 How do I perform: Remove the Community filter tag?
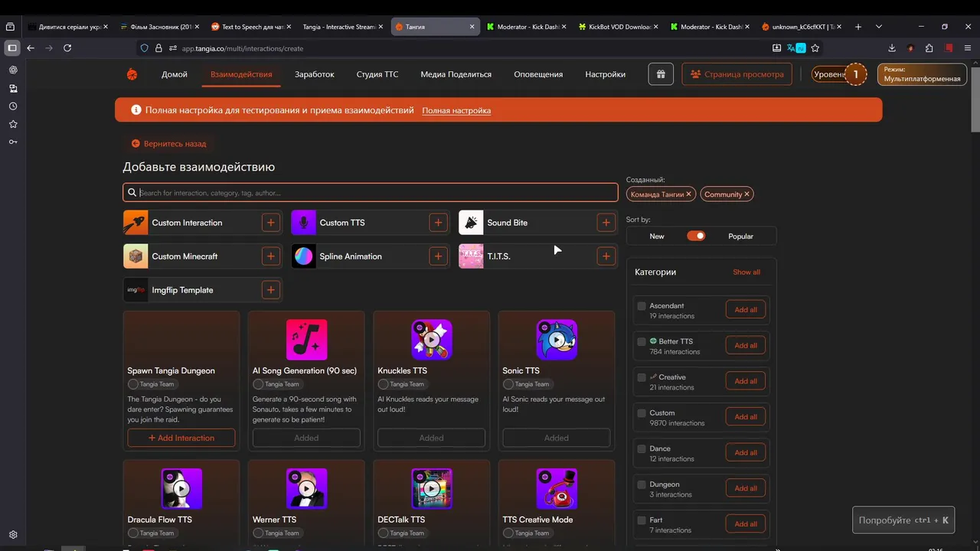(x=746, y=194)
